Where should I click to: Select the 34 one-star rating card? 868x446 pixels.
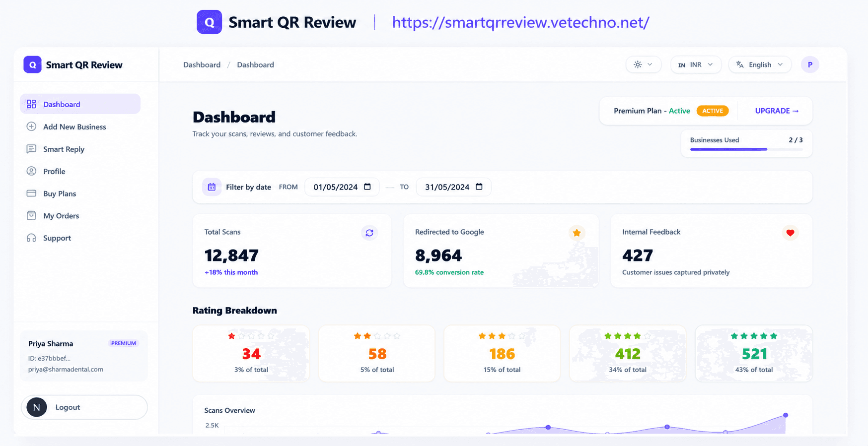tap(251, 353)
